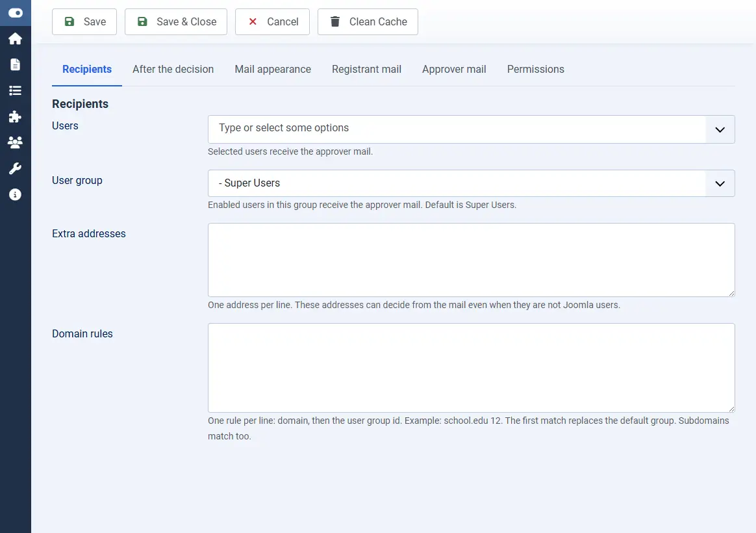Open the User group Super Users dropdown
Image resolution: width=756 pixels, height=533 pixels.
(x=472, y=183)
